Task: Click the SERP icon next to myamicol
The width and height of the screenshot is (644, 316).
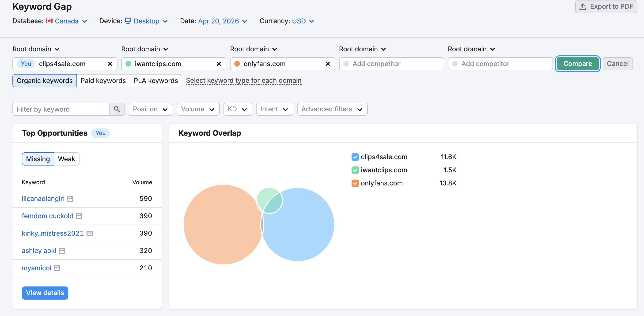Action: coord(57,268)
